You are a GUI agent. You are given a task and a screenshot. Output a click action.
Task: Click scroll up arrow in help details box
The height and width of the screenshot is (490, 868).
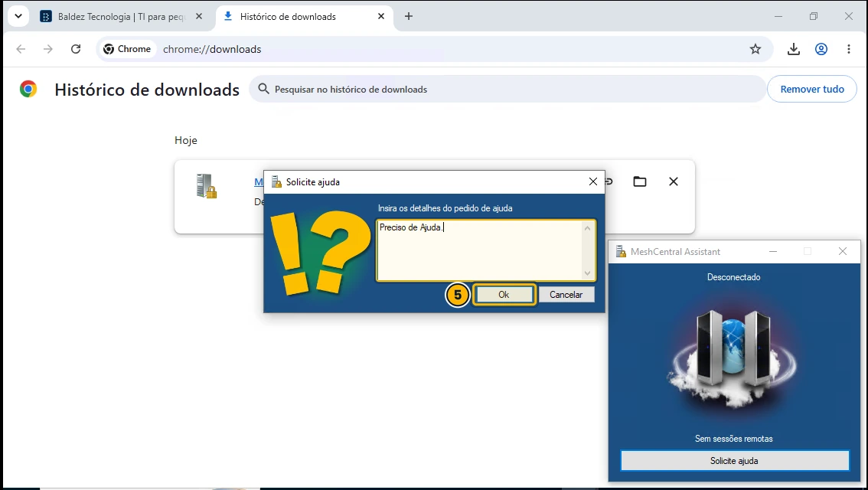(587, 228)
